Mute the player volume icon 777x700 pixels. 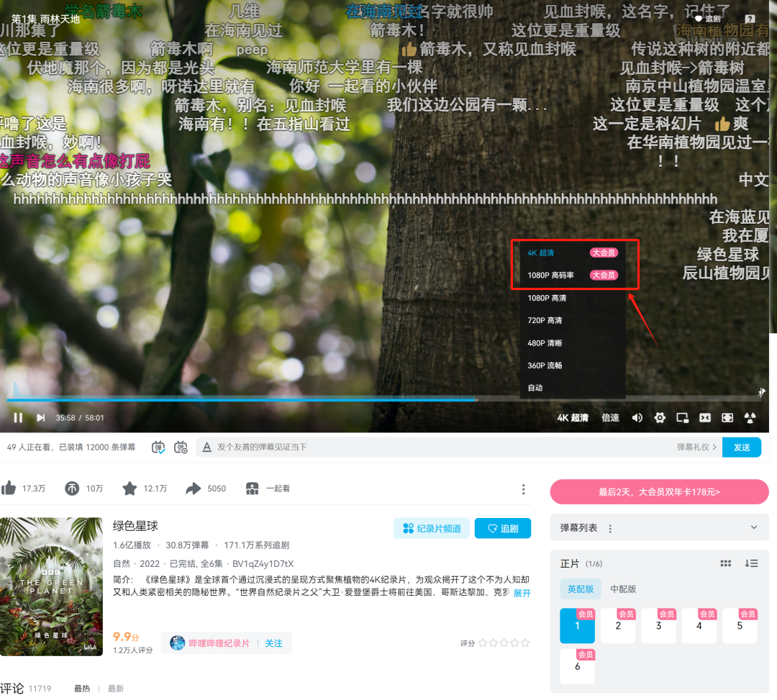coord(637,417)
